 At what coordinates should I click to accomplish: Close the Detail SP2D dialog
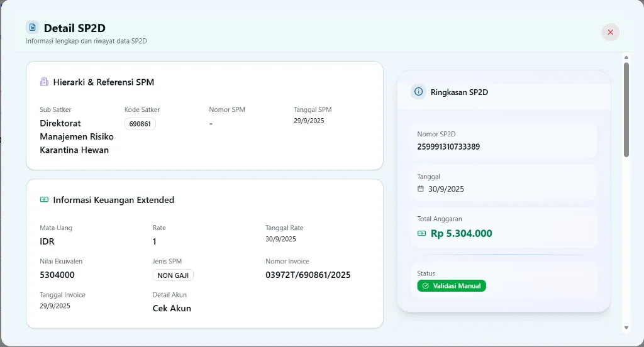pyautogui.click(x=610, y=32)
